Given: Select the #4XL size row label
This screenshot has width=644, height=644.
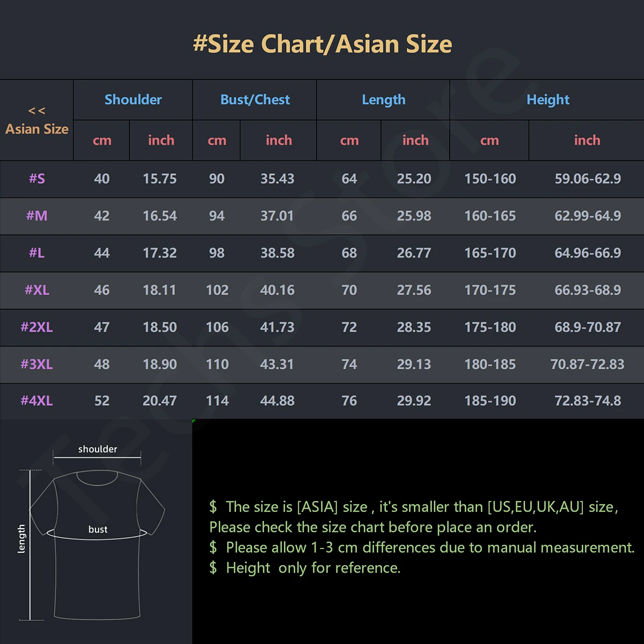Looking at the screenshot, I should pyautogui.click(x=37, y=401).
